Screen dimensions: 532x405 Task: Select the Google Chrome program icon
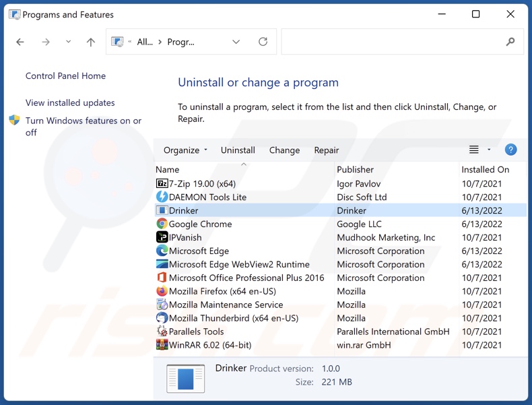[x=162, y=224]
